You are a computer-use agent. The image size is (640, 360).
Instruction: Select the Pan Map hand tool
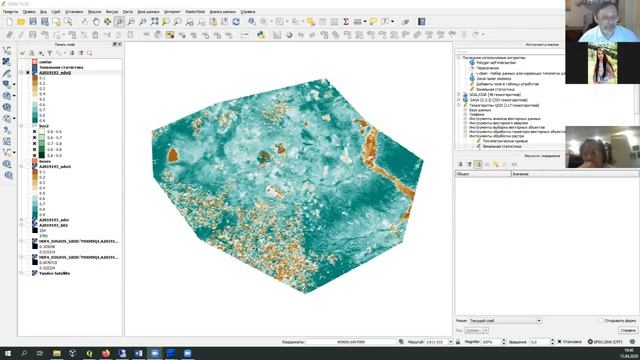click(96, 22)
